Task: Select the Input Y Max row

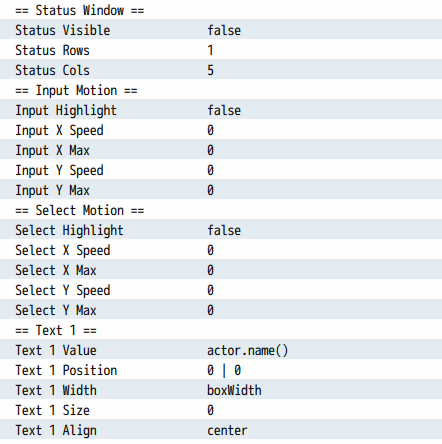Action: pos(221,189)
